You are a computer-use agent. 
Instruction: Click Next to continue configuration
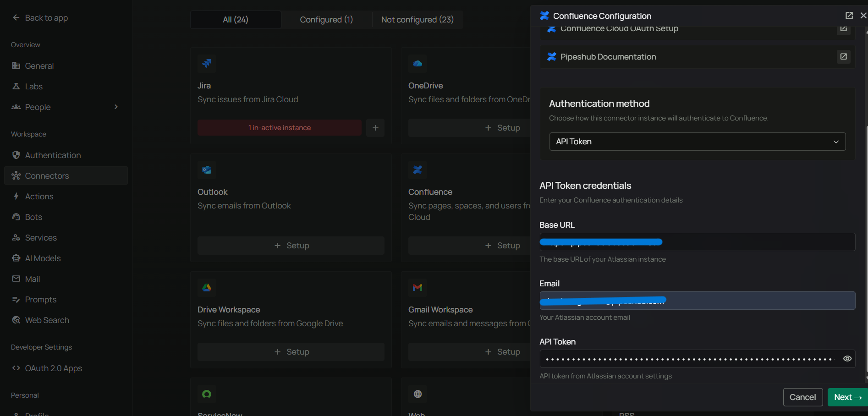coord(847,397)
